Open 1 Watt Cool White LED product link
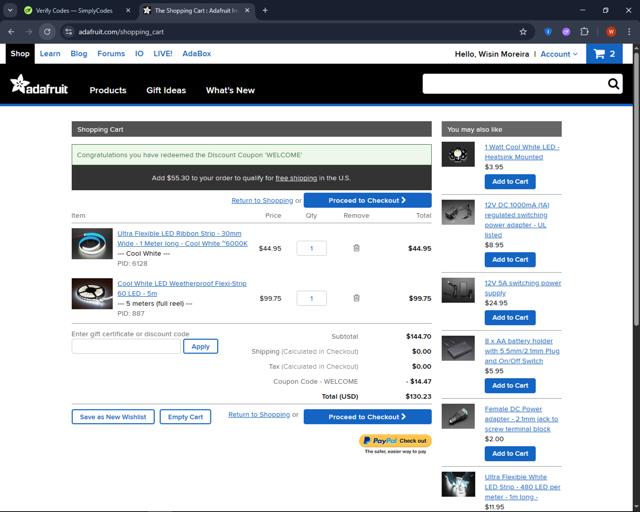Screen dimensions: 640x512 tap(522, 152)
